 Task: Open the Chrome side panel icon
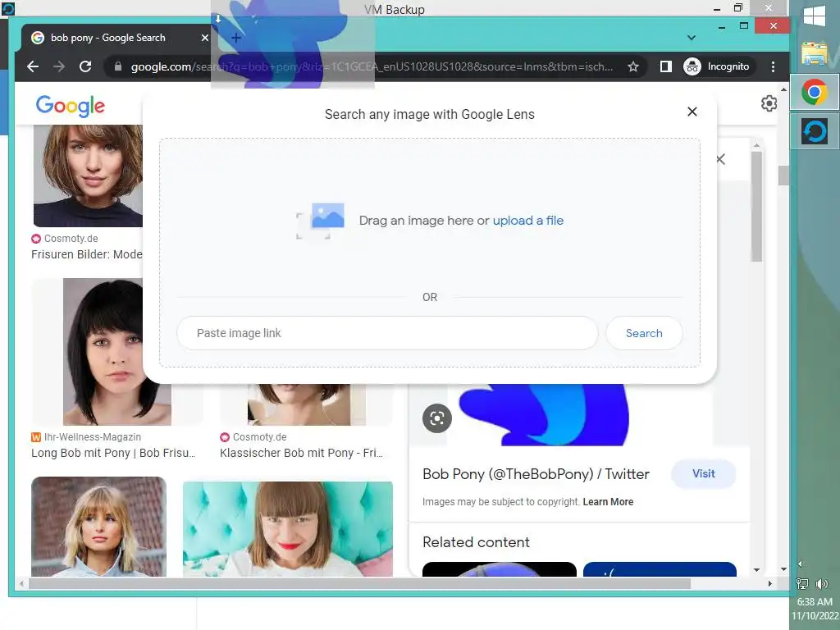click(665, 66)
